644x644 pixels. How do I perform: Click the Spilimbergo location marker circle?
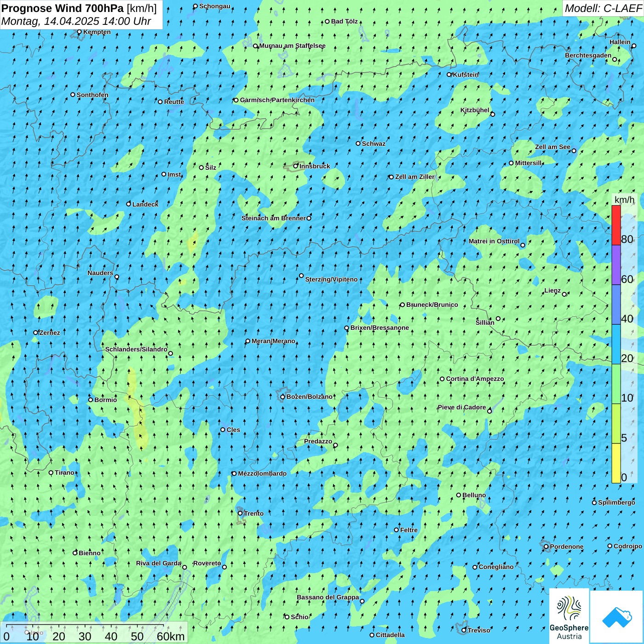pos(594,503)
